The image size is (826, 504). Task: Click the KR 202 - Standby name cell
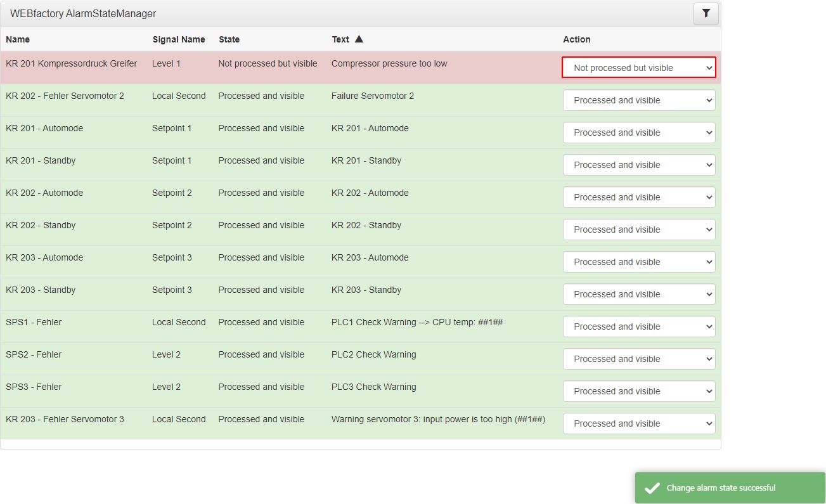pyautogui.click(x=41, y=225)
